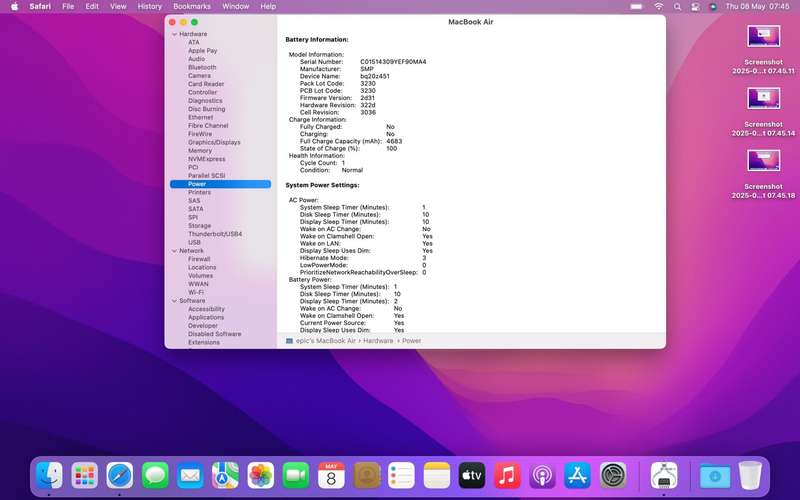Image resolution: width=800 pixels, height=500 pixels.
Task: Collapse the Software section
Action: click(174, 301)
